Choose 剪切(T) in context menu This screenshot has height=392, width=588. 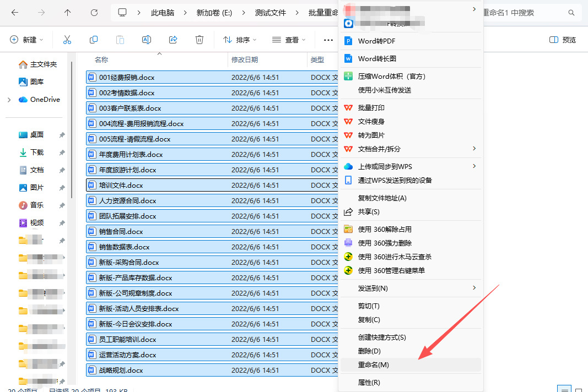coord(411,306)
